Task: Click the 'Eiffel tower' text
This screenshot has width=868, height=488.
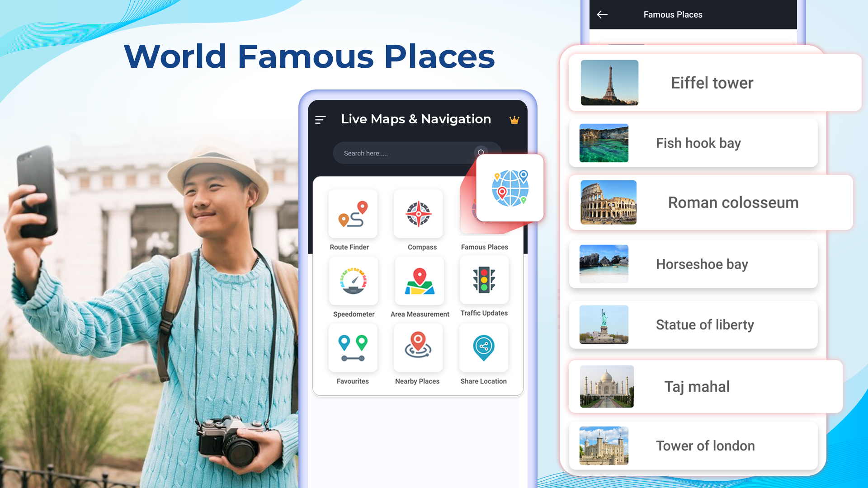Action: pos(712,83)
